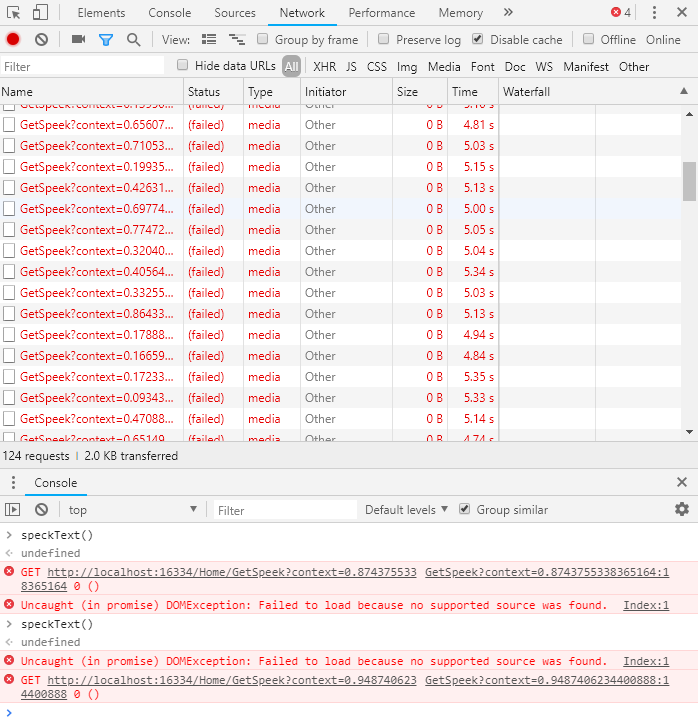Open the DevTools three-dot customize menu
The height and width of the screenshot is (727, 698).
[654, 13]
